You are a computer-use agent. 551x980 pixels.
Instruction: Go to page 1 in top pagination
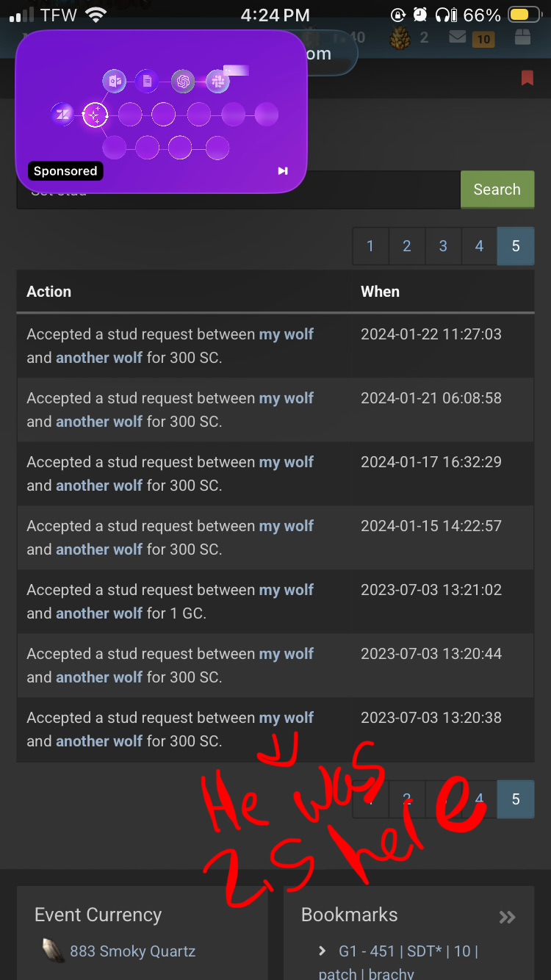370,246
